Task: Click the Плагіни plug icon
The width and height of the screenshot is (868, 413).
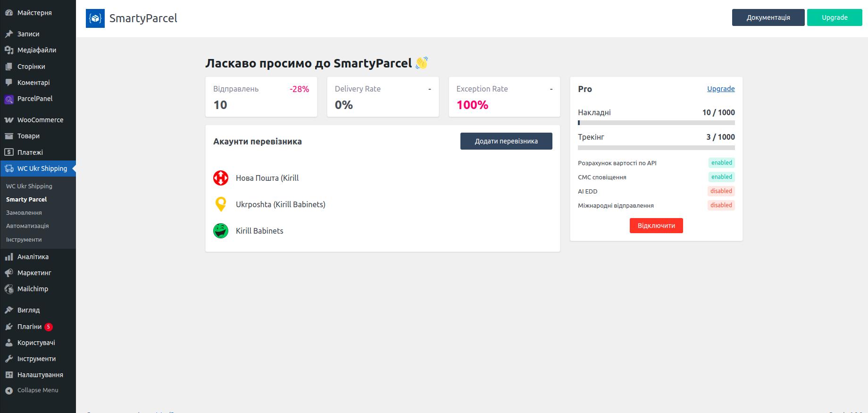Action: coord(8,327)
